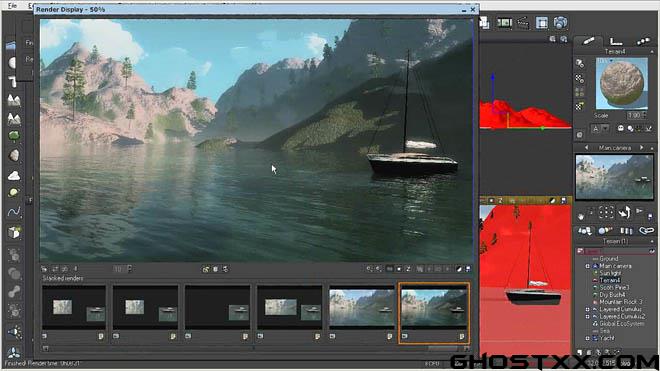Viewport: 660px width, 371px height.
Task: Toggle the color channel display button
Action: click(x=390, y=269)
